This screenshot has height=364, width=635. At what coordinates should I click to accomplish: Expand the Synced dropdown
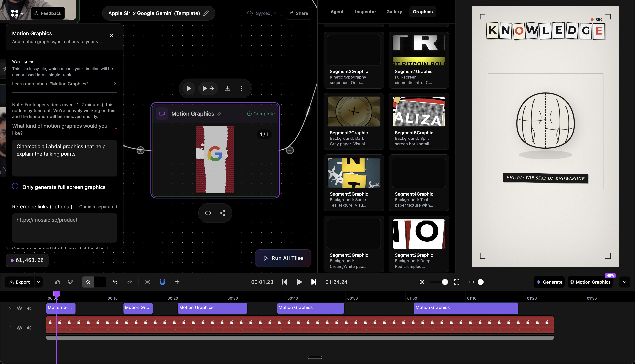coord(276,13)
